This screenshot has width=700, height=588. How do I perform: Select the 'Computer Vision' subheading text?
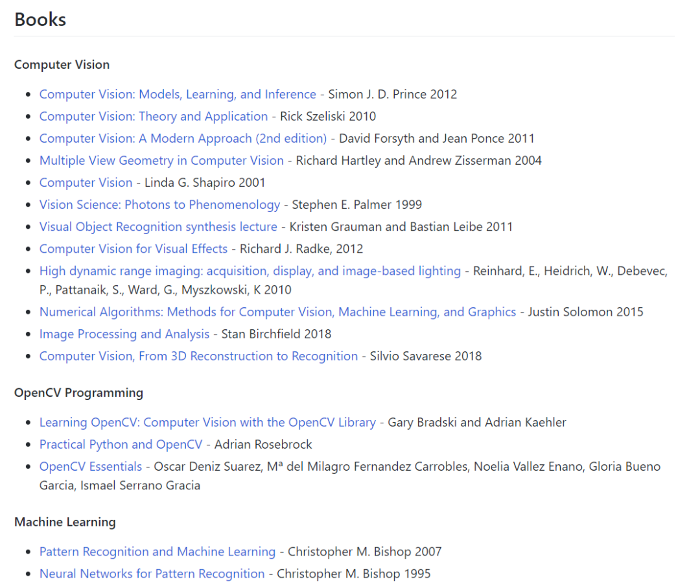click(x=62, y=65)
